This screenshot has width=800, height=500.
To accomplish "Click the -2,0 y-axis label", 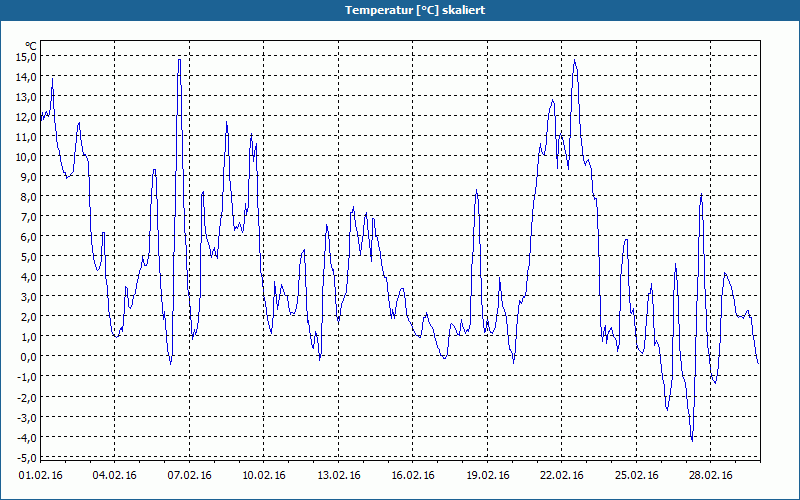I will click(27, 397).
